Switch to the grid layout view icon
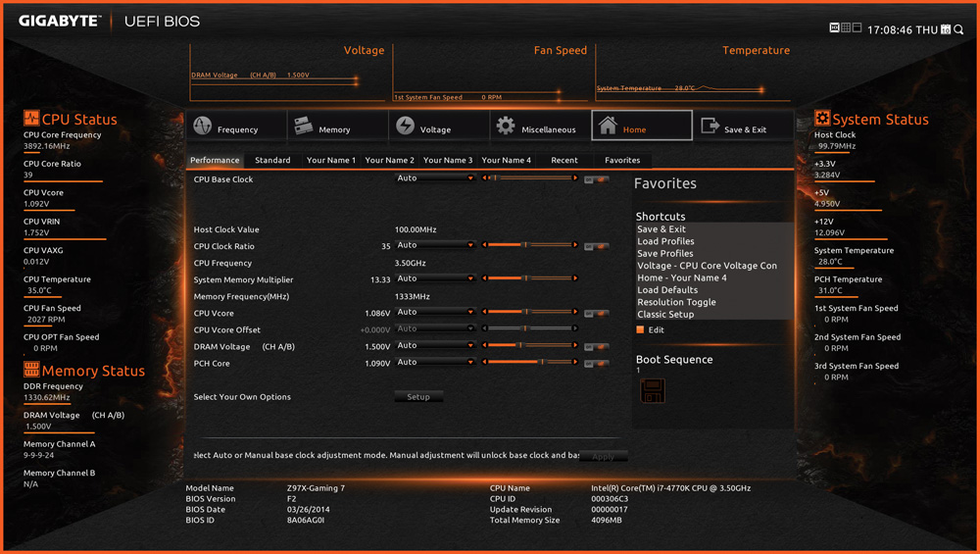Image resolution: width=980 pixels, height=554 pixels. tap(846, 27)
